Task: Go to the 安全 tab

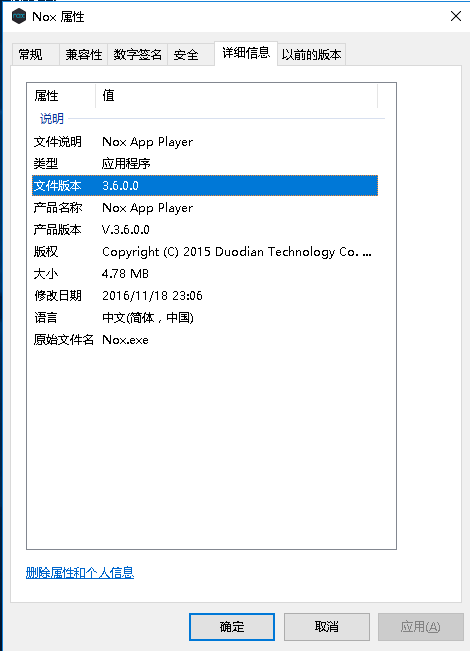Action: 191,54
